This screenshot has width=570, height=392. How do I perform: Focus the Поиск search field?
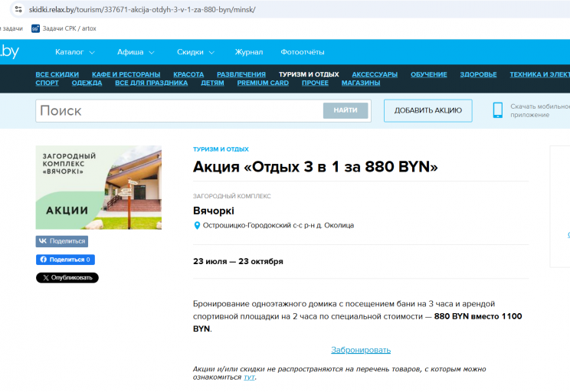(x=179, y=110)
